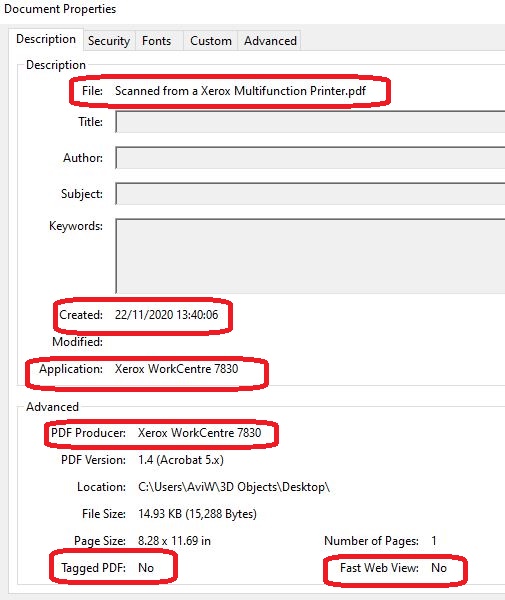Click the 'Document Properties' window title

click(x=60, y=9)
